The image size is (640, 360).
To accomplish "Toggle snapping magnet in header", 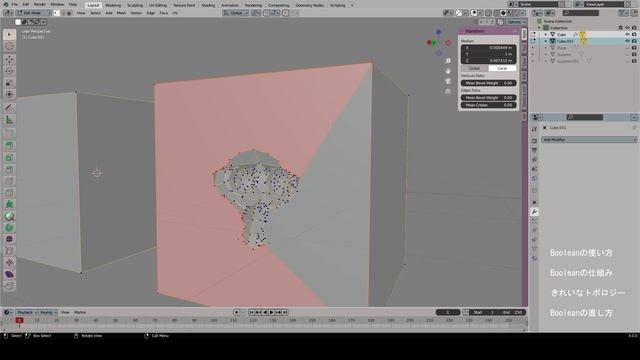I will pyautogui.click(x=267, y=13).
